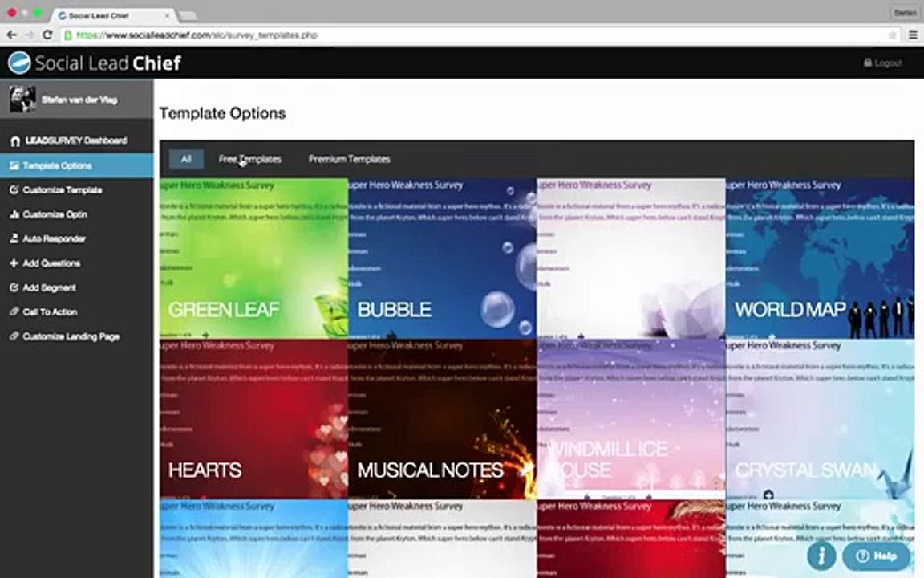Select the All templates filter tab

pos(186,159)
